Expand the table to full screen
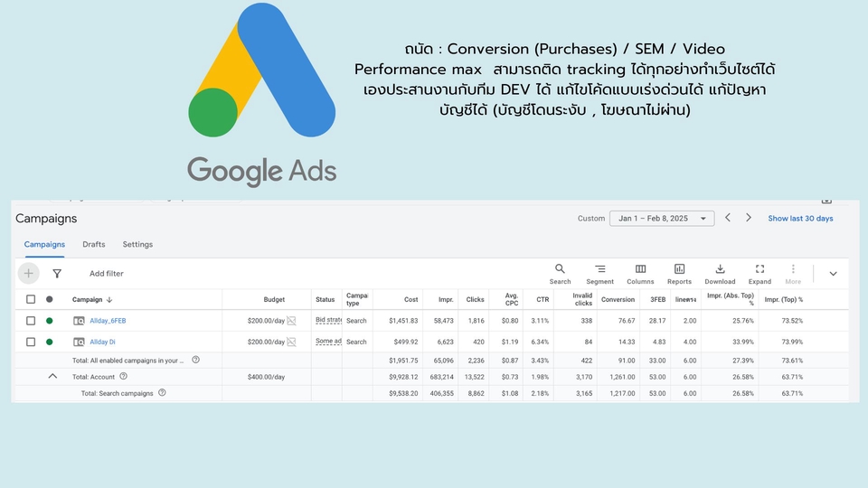Screen dimensions: 868x488 coord(759,274)
